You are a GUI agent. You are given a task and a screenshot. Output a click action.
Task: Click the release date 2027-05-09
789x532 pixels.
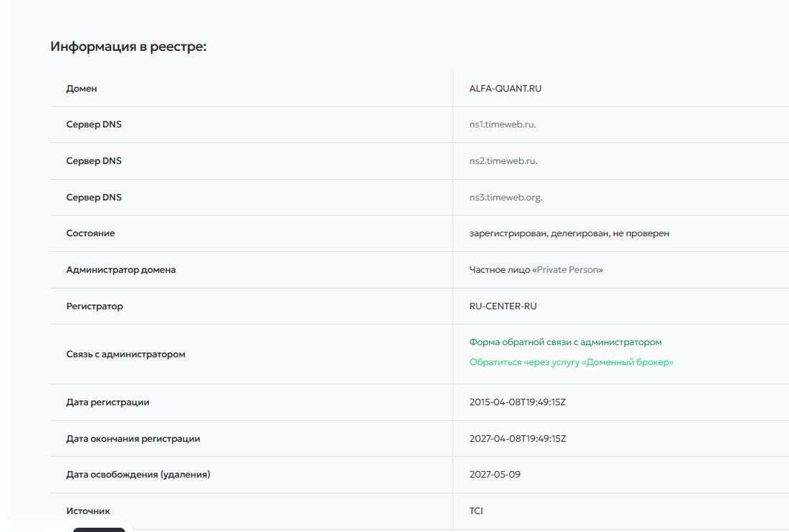495,475
